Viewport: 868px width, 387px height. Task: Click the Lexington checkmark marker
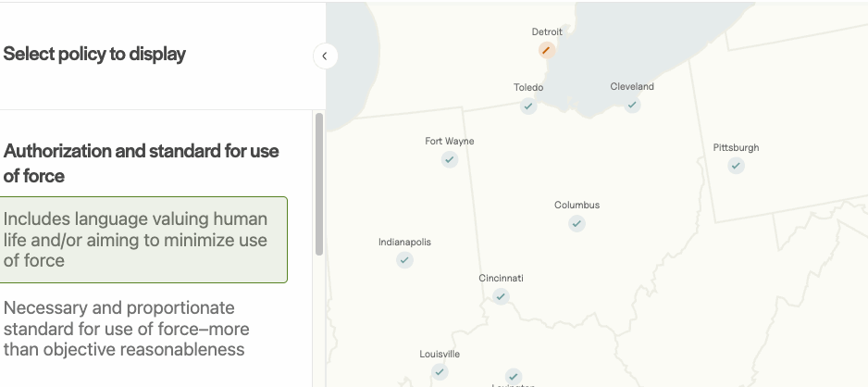[514, 377]
